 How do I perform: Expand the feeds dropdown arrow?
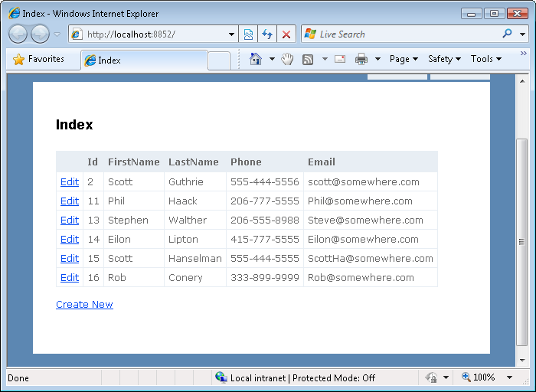[x=325, y=59]
